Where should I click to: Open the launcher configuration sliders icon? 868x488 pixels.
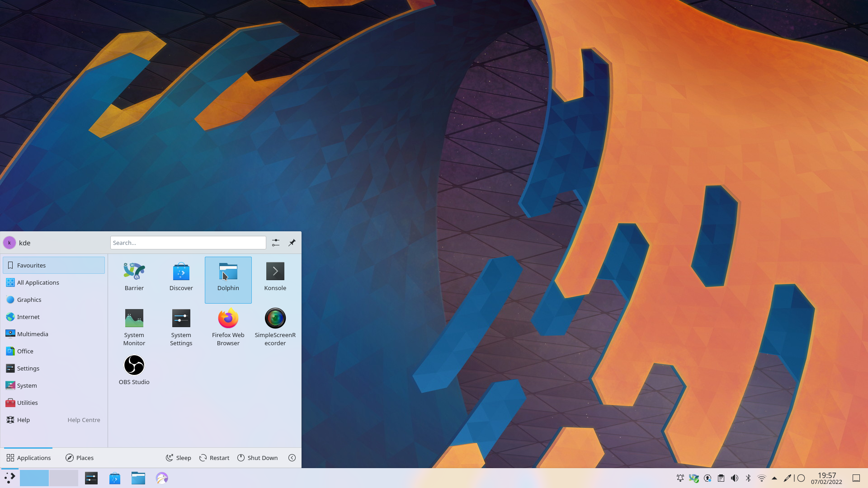tap(275, 243)
